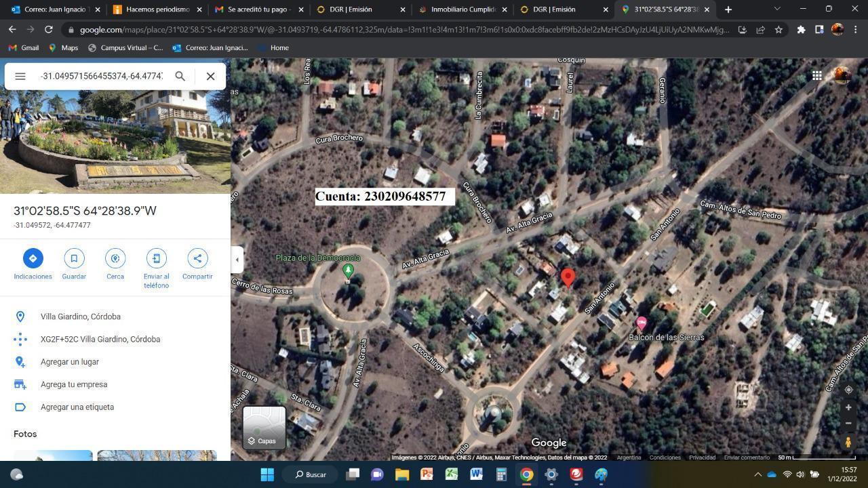Send to phone with Enviar al teléfono
The height and width of the screenshot is (488, 868).
(156, 268)
